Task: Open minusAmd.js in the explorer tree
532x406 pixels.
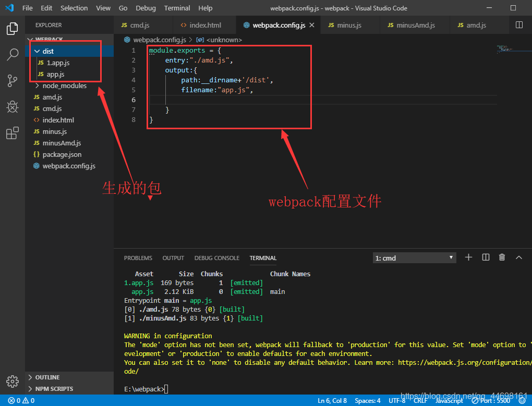Action: pyautogui.click(x=62, y=143)
